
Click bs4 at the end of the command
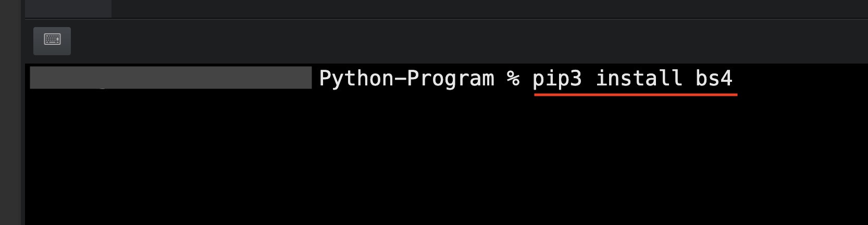714,79
